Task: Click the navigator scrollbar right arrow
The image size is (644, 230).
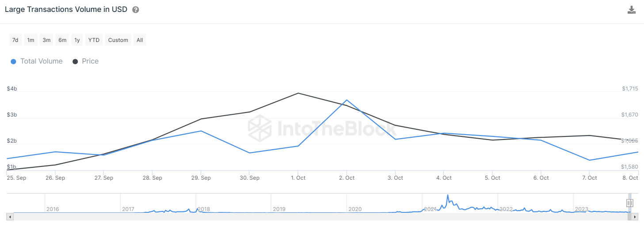Action: click(x=635, y=217)
